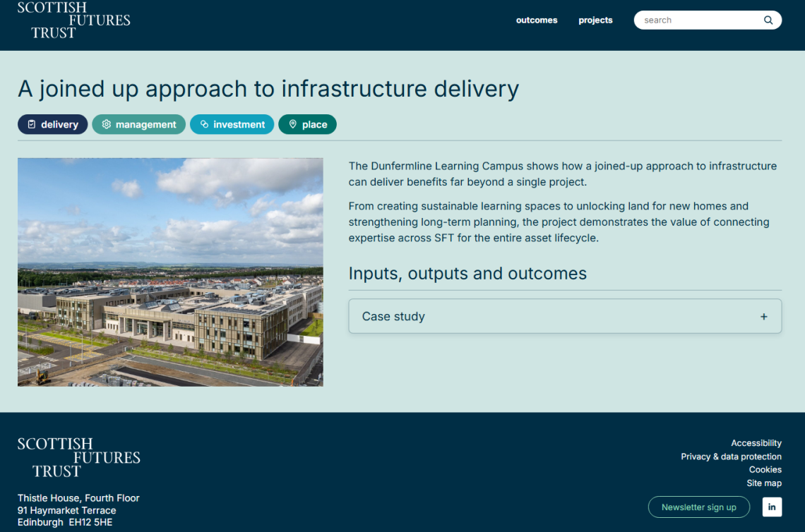This screenshot has height=532, width=805.
Task: Click the heading "A joined up approach to infrastructure delivery"
Action: [x=268, y=89]
